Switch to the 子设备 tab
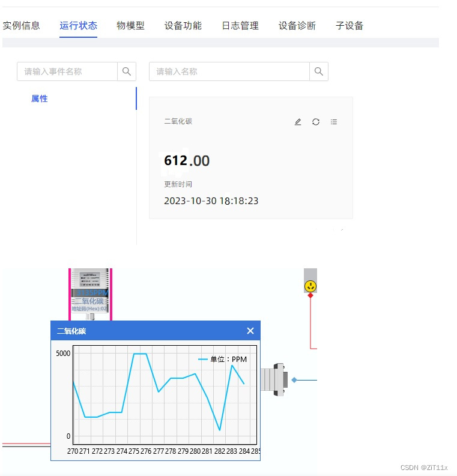Viewport: 457px width, 476px height. [x=350, y=25]
